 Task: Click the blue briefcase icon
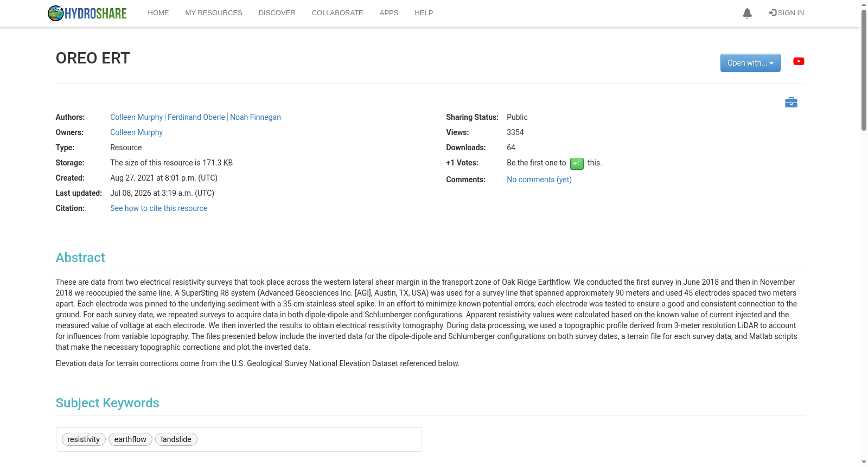click(x=791, y=102)
